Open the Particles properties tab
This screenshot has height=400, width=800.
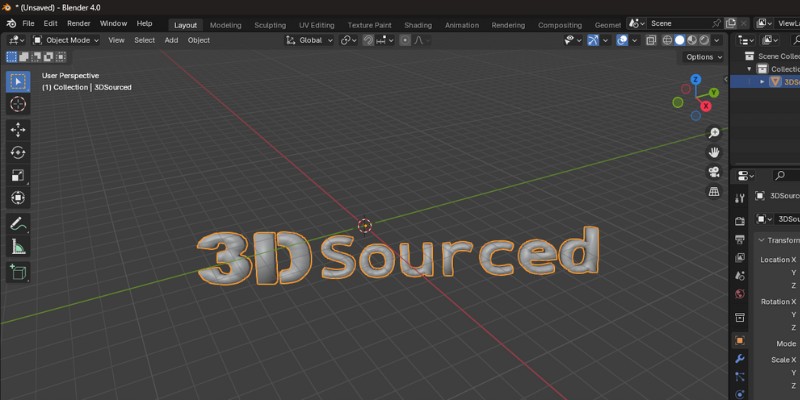(739, 377)
